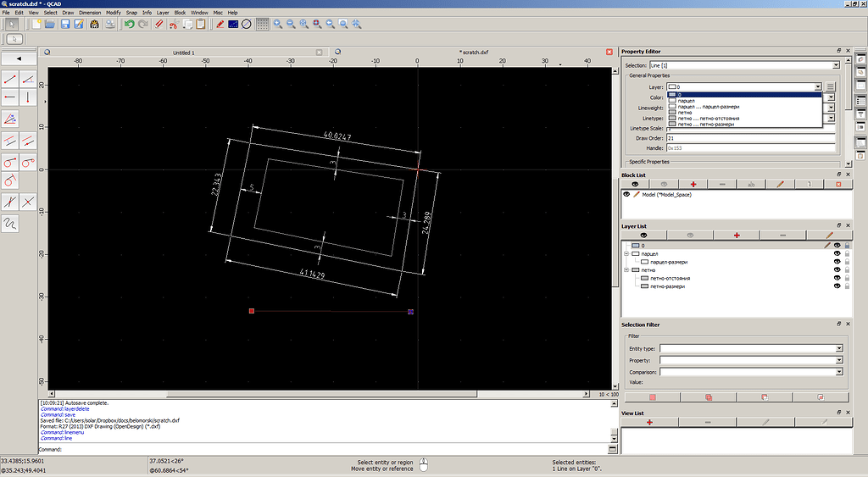Image resolution: width=868 pixels, height=477 pixels.
Task: Click the New file icon
Action: point(36,24)
